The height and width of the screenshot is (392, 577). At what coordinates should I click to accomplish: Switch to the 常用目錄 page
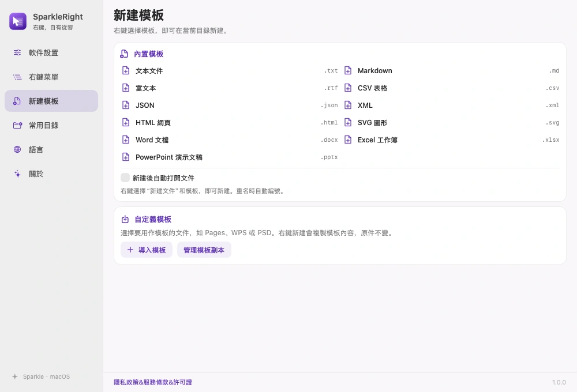[51, 126]
